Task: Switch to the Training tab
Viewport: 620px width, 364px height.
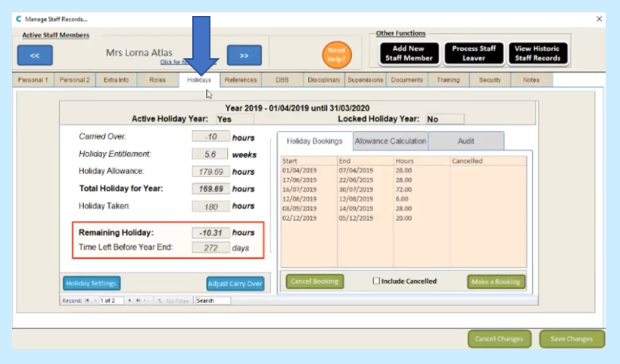Action: [448, 79]
